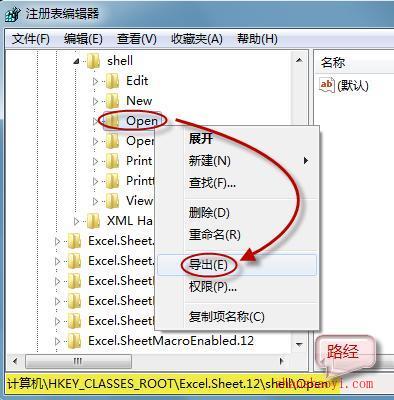Choose 复制项名称(C) menu entry
The image size is (394, 400).
pos(227,316)
